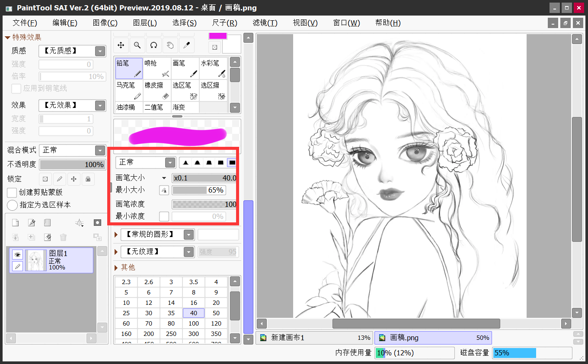
Task: Add a layer mask
Action: 97,223
